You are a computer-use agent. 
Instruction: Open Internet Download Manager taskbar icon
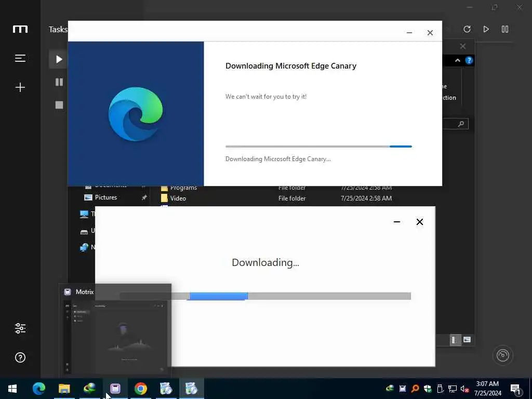(x=89, y=389)
